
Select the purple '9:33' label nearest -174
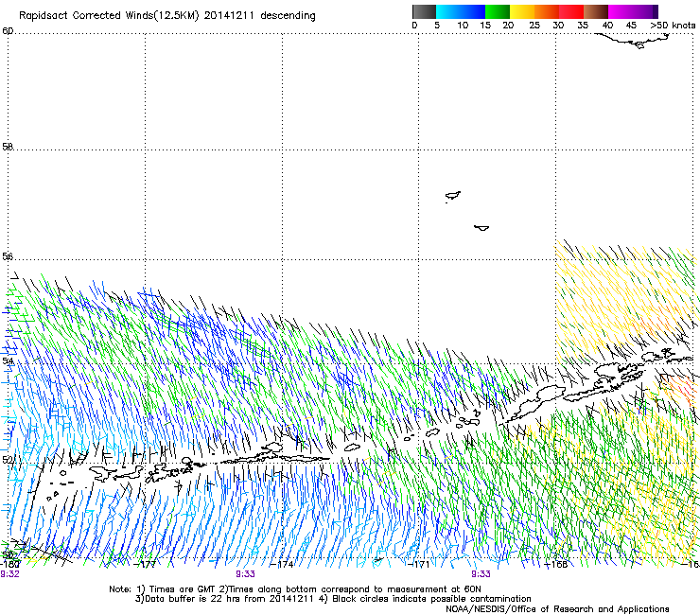click(x=245, y=574)
